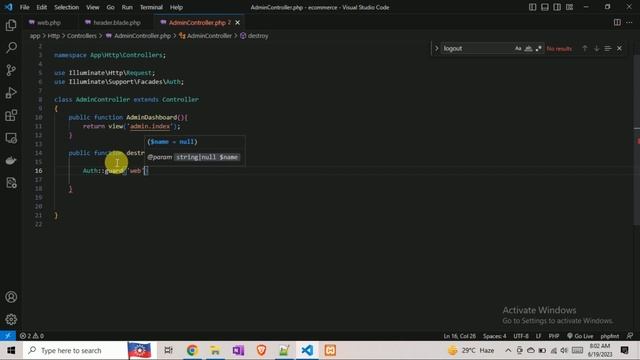Screen dimensions: 640x360
Task: Click the activity bar icon below Docker
Action: (11, 183)
